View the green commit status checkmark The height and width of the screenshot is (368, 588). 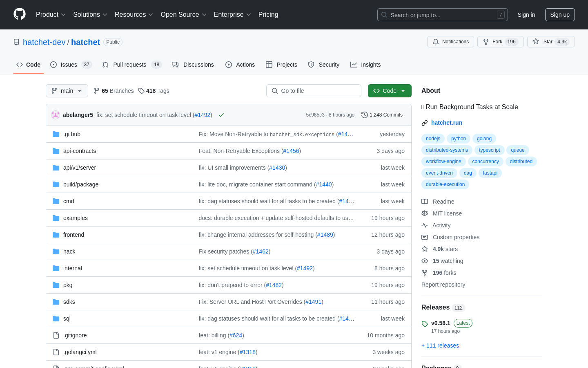pos(221,115)
